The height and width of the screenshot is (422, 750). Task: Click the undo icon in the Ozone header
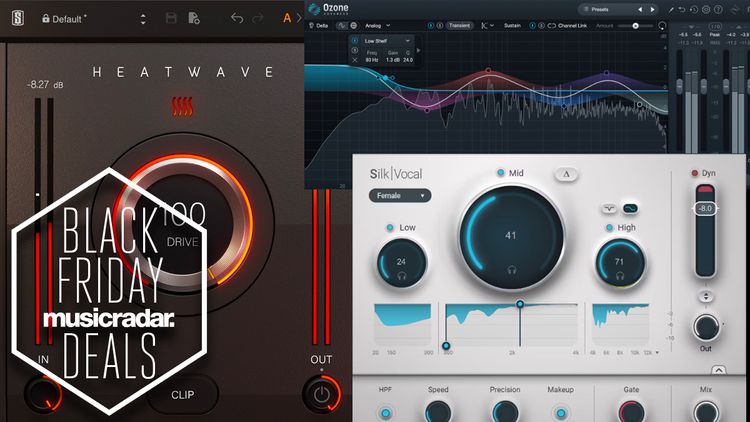683,9
